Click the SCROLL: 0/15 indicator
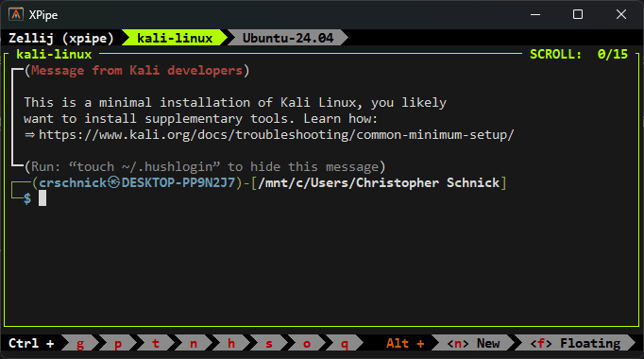Image resolution: width=644 pixels, height=359 pixels. click(x=579, y=54)
